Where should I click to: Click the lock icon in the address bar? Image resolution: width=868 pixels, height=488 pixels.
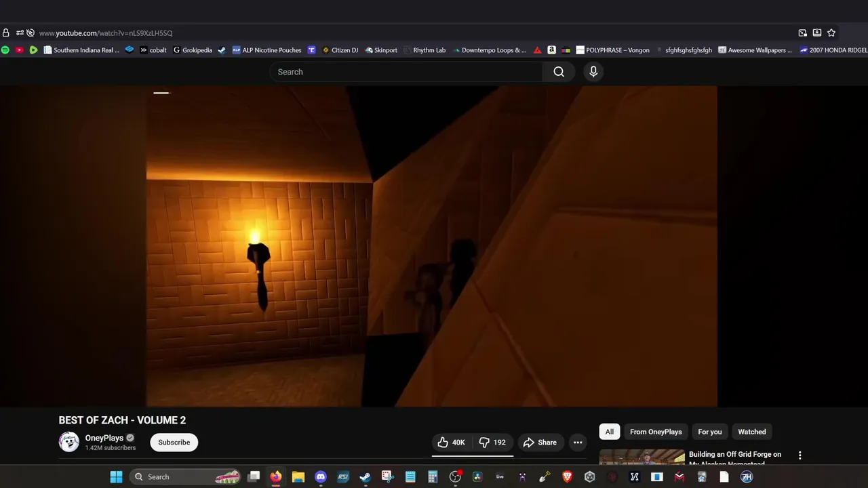[x=6, y=33]
